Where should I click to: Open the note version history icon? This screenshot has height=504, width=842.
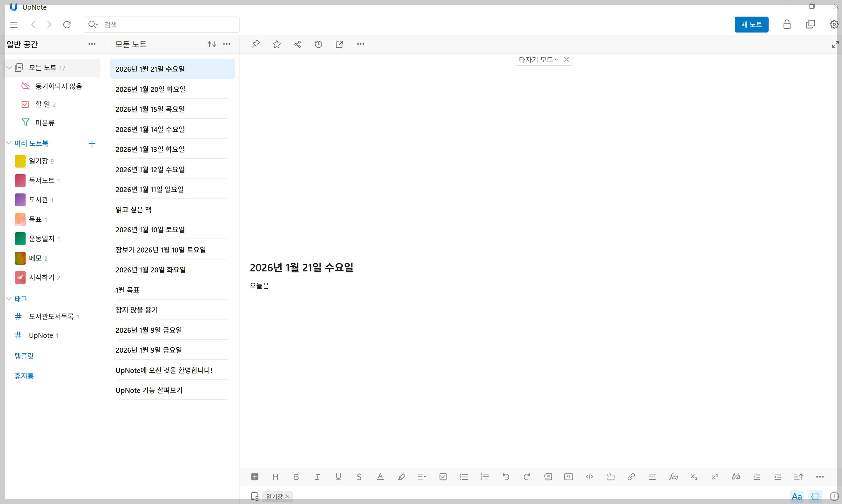(318, 44)
